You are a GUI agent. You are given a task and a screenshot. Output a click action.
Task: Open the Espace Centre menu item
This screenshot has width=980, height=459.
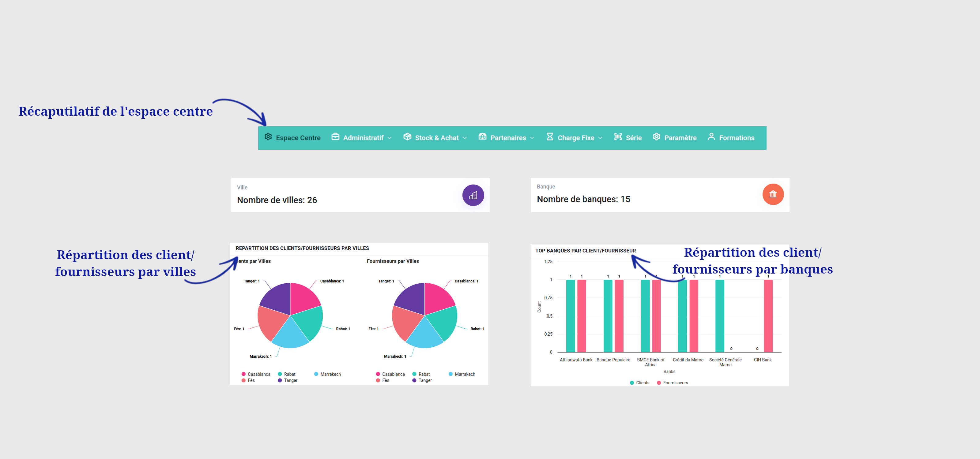[292, 138]
